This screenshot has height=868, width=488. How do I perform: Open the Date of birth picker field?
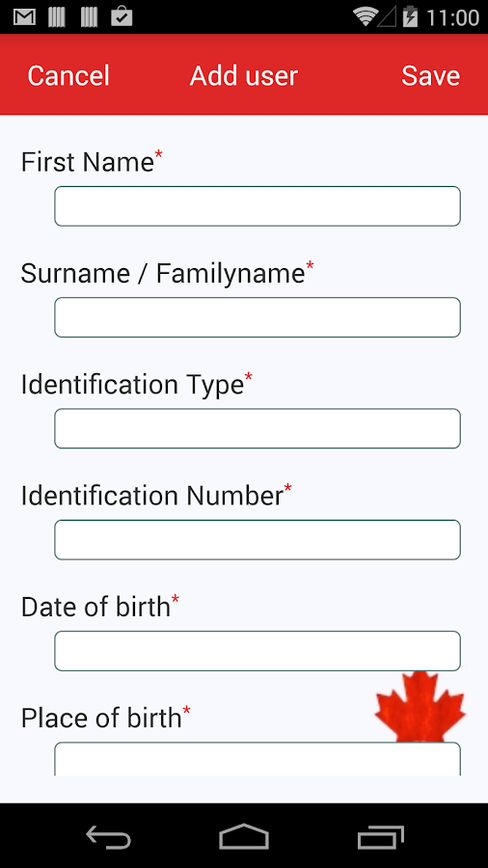[x=258, y=651]
